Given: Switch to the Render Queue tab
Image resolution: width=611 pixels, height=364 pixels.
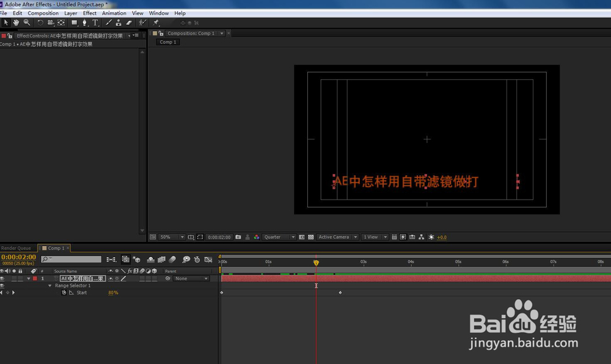Looking at the screenshot, I should click(x=17, y=248).
